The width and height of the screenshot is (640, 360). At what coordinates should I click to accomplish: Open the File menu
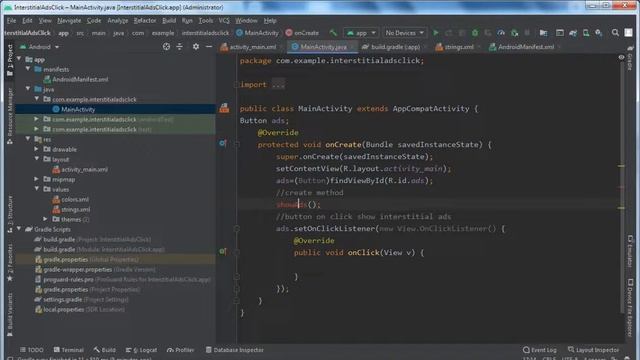click(11, 20)
